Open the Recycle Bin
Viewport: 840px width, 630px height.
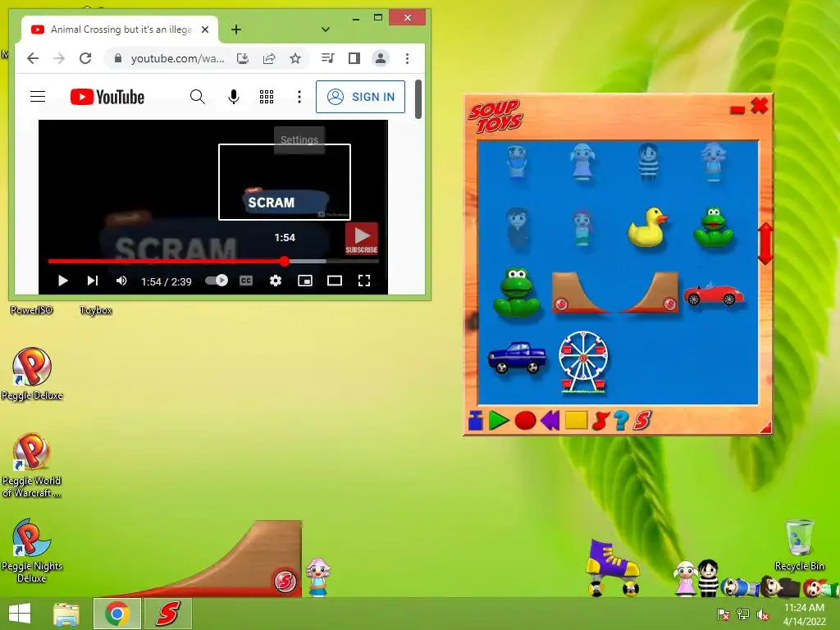799,545
